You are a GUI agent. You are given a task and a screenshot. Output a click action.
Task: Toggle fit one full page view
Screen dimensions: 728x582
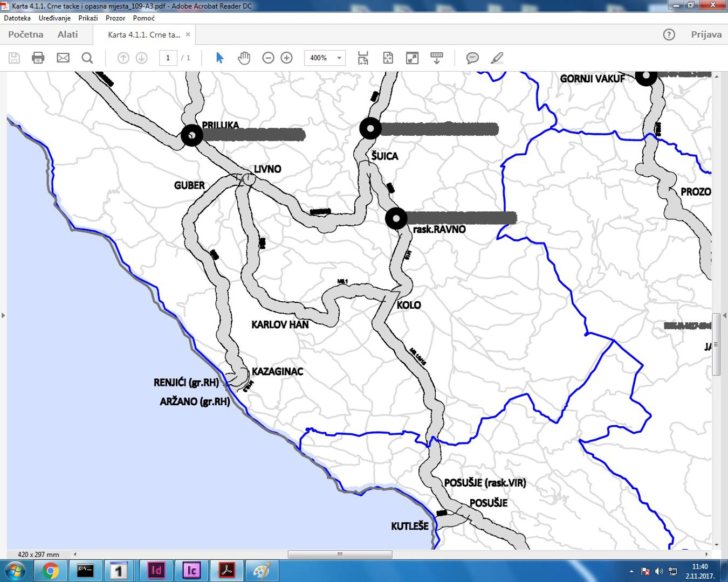click(388, 58)
